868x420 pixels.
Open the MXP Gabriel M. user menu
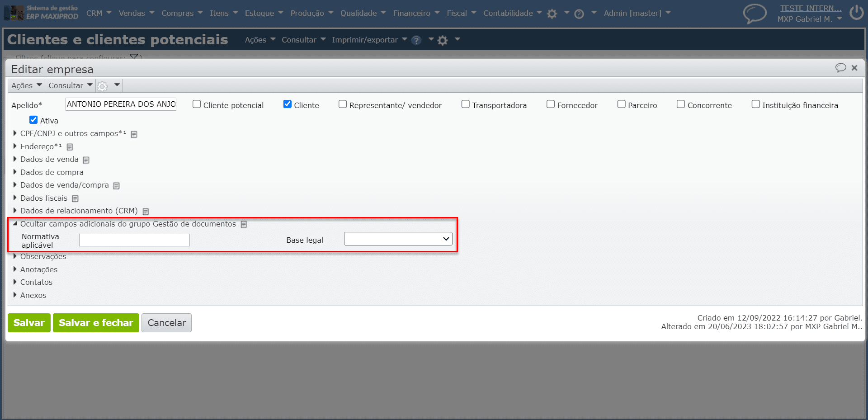point(810,19)
